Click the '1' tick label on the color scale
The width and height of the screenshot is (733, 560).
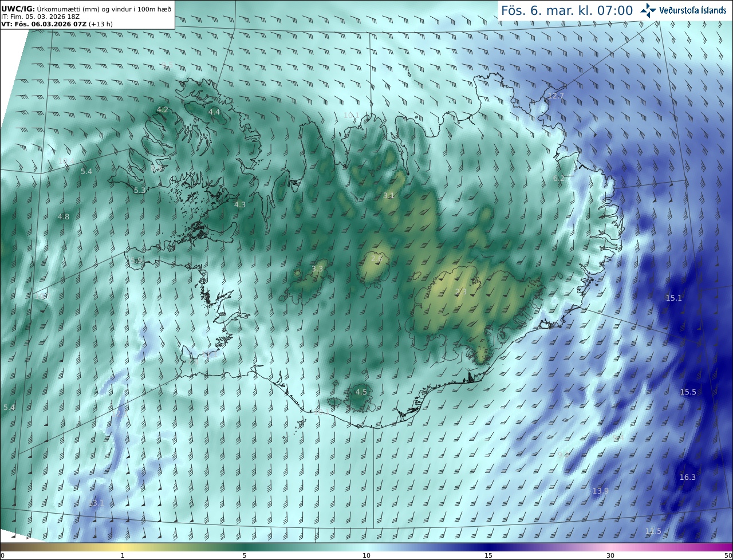tap(123, 555)
